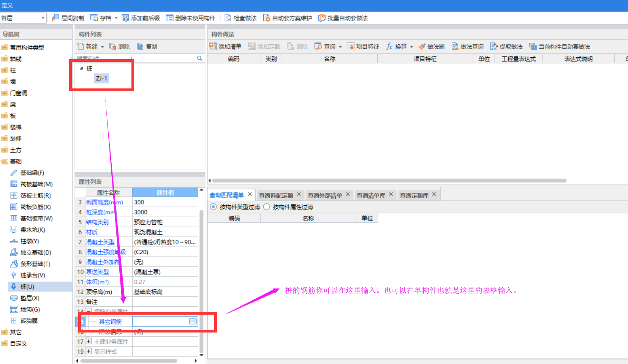The height and width of the screenshot is (364, 628).
Task: Switch to 查询定额库 tab
Action: (414, 195)
